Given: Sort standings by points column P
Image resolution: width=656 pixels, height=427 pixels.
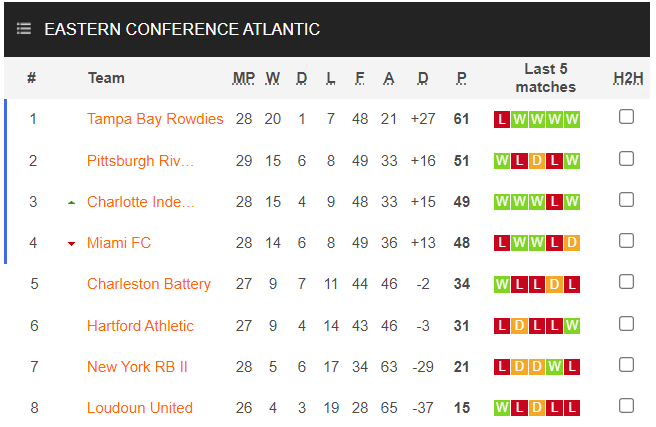Looking at the screenshot, I should pyautogui.click(x=461, y=78).
